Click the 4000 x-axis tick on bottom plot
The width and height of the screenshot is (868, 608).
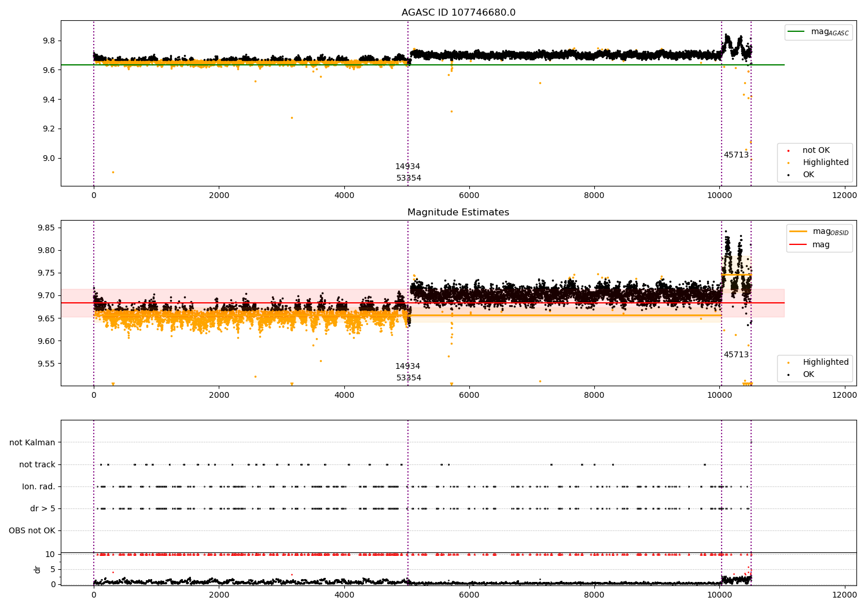tap(344, 595)
